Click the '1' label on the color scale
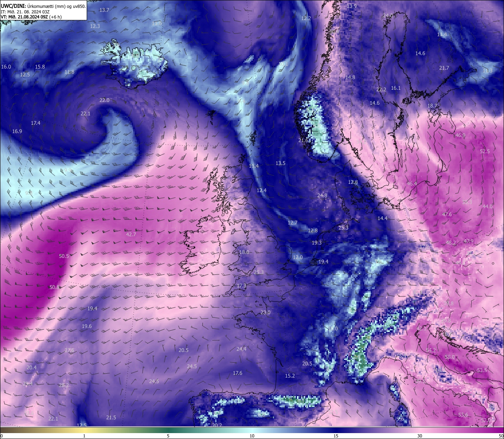 tap(84, 436)
